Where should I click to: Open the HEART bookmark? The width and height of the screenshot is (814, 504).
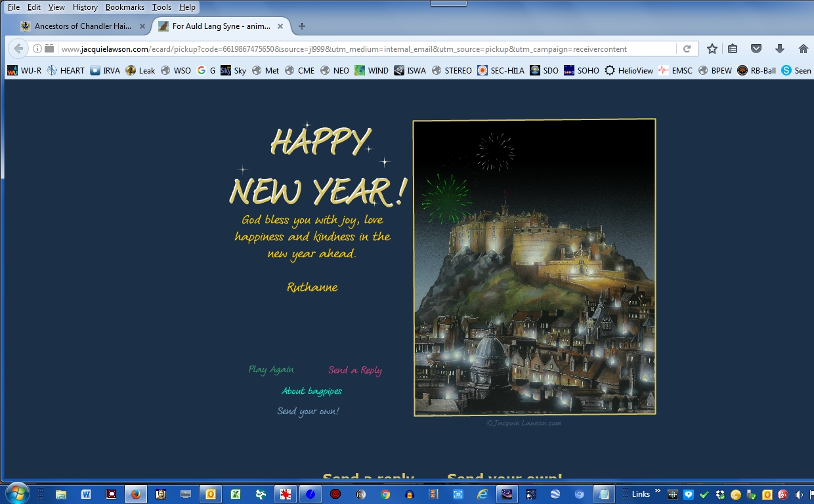pyautogui.click(x=66, y=70)
